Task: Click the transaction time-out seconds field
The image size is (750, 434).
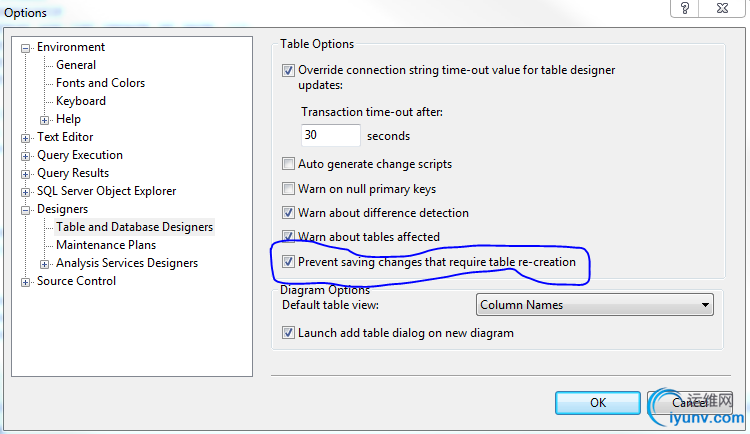Action: [331, 135]
